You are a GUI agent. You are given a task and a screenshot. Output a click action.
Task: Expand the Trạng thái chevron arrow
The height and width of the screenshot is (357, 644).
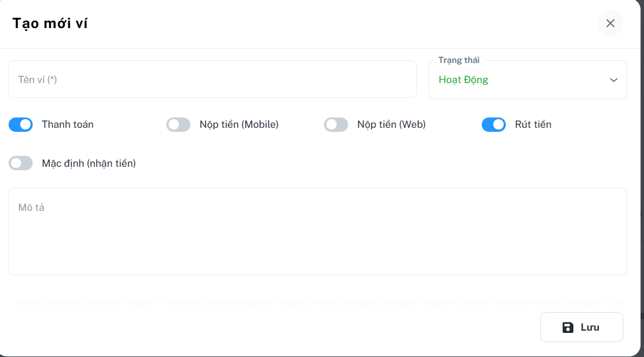pyautogui.click(x=614, y=80)
